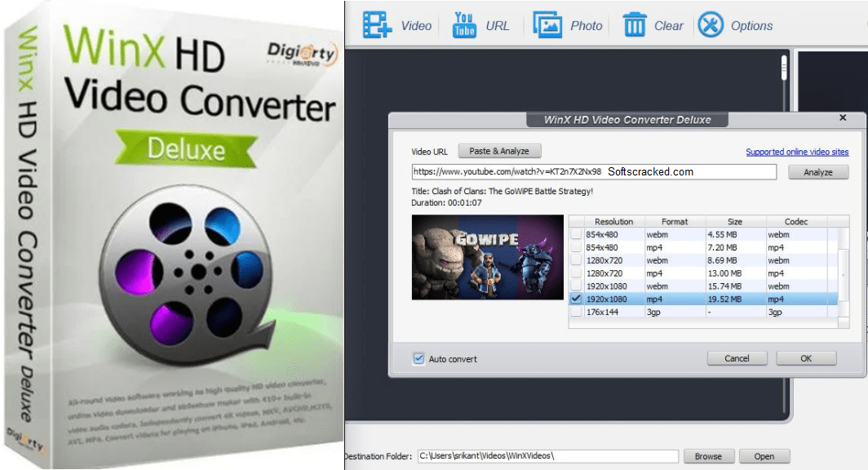
Task: Click Browse for destination folder
Action: (x=708, y=456)
